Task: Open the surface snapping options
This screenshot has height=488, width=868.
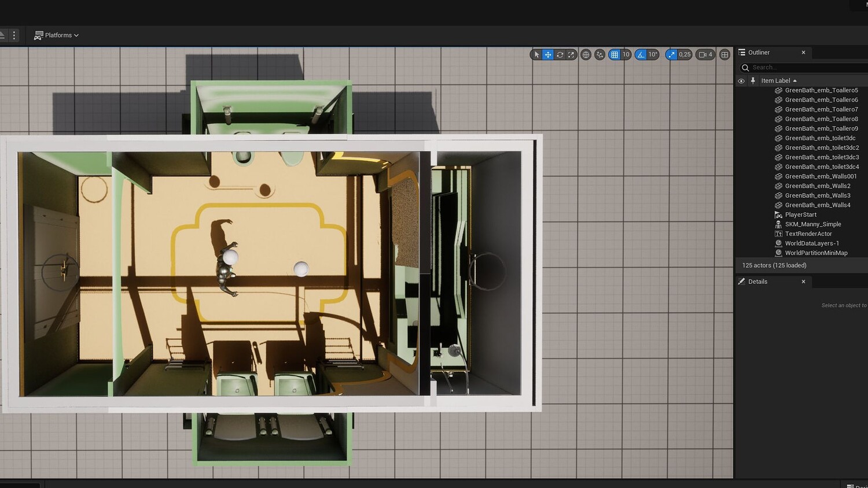Action: pos(599,54)
